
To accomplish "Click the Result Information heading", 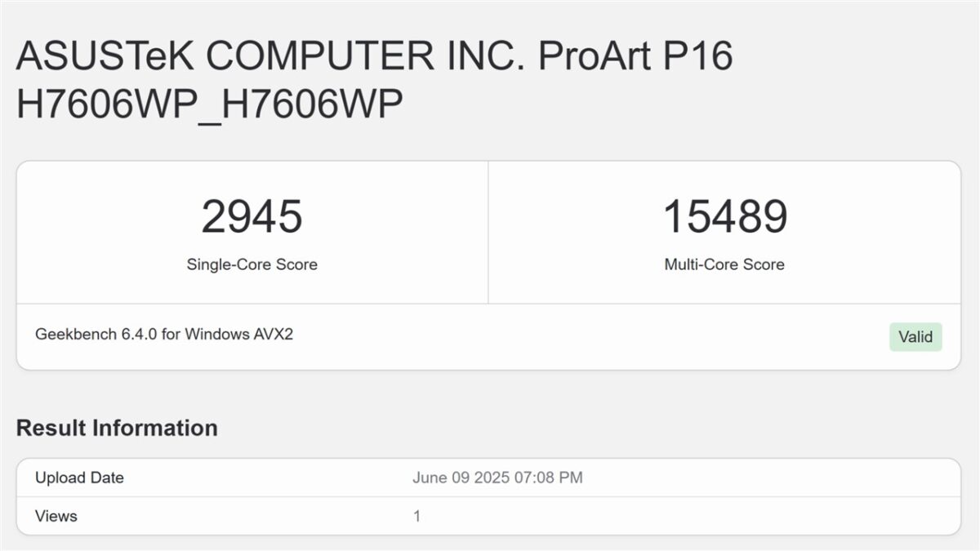I will coord(117,428).
